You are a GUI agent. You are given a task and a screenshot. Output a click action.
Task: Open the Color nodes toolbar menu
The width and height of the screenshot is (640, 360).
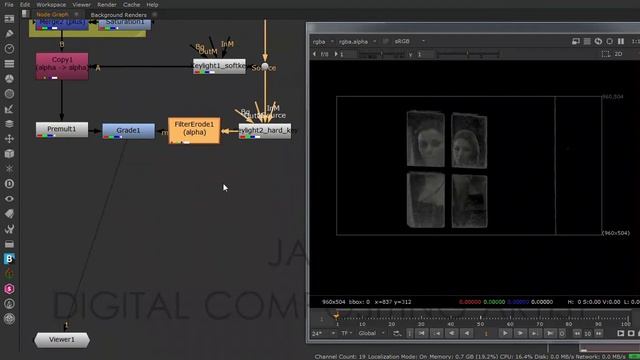(x=9, y=79)
